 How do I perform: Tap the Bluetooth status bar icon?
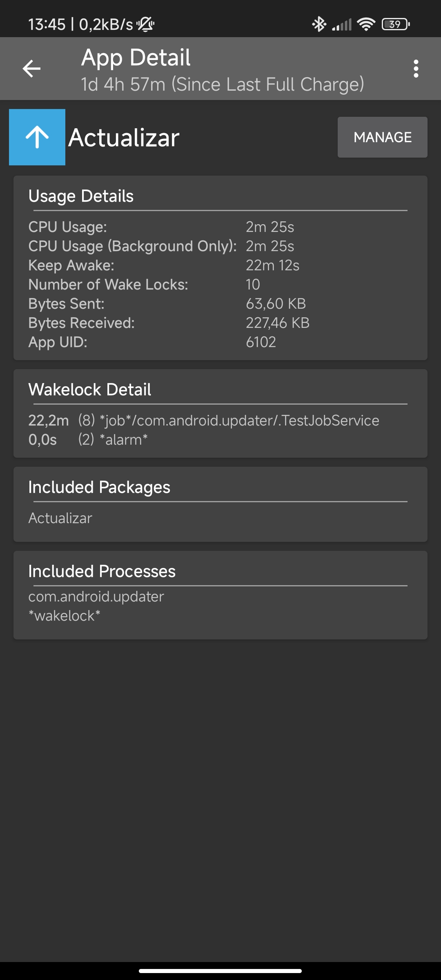tap(319, 24)
